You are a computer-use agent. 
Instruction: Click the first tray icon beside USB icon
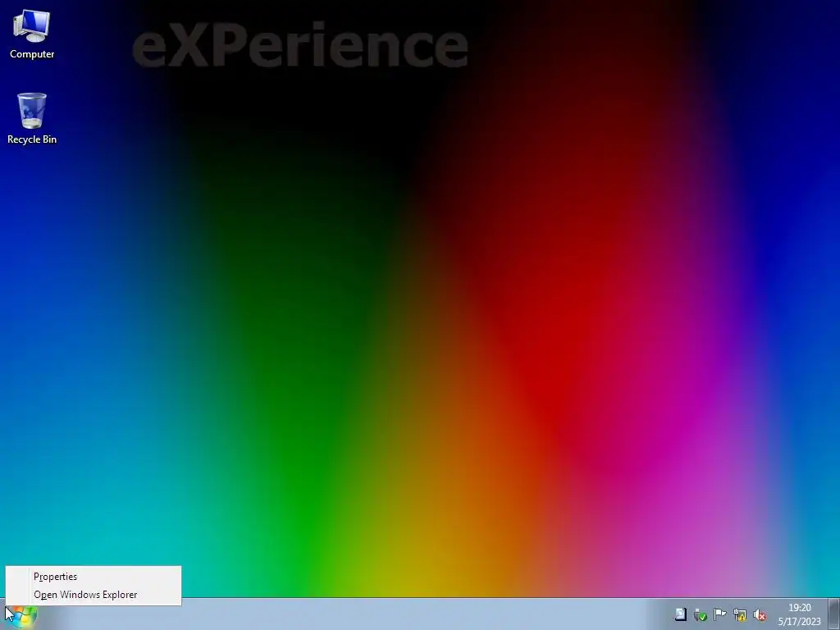[x=680, y=614]
